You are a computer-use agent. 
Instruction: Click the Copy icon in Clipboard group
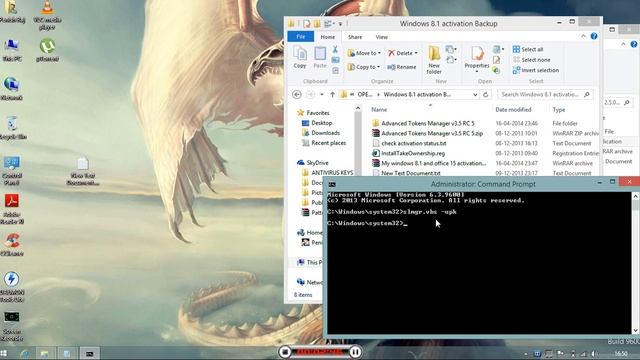pos(300,57)
